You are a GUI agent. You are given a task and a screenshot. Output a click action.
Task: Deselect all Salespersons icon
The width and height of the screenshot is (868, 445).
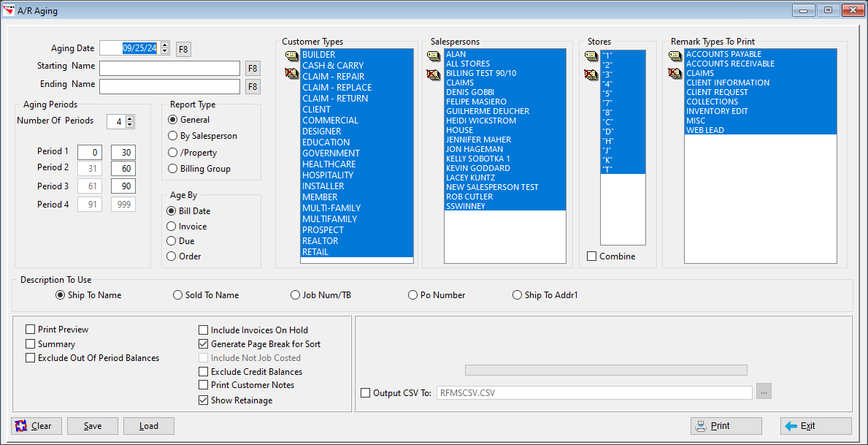coord(434,73)
